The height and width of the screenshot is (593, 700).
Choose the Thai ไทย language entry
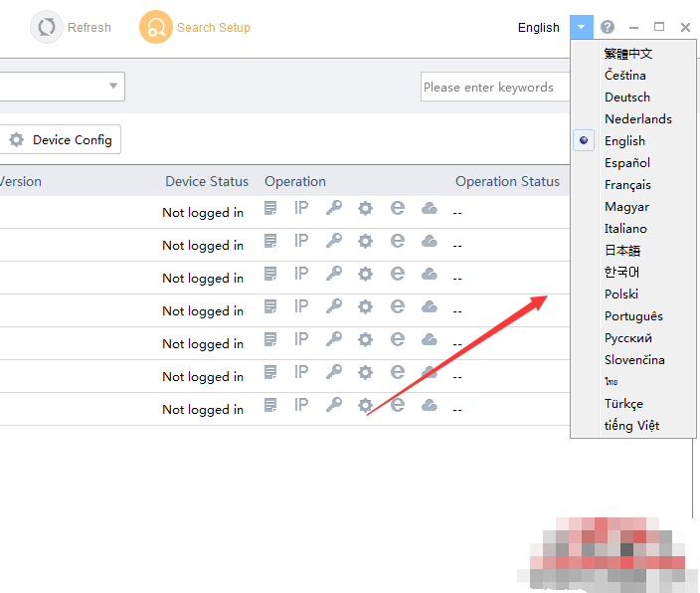click(x=612, y=382)
